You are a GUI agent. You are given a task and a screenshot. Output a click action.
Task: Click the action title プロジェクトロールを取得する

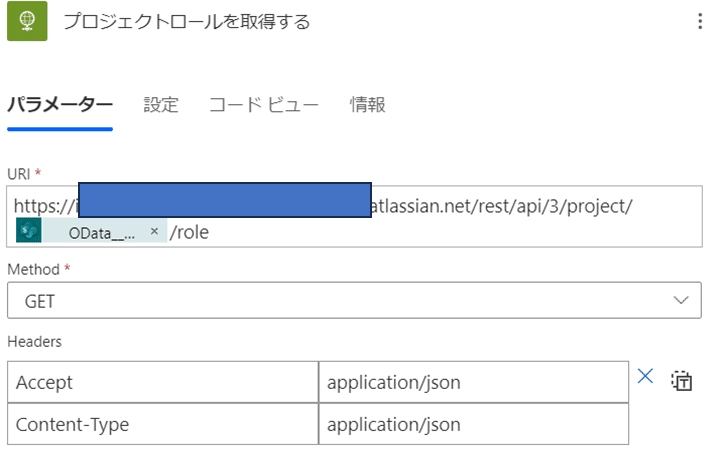pos(186,22)
